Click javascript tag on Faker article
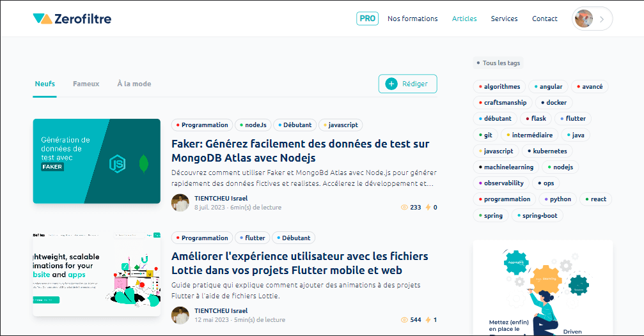 click(x=340, y=125)
